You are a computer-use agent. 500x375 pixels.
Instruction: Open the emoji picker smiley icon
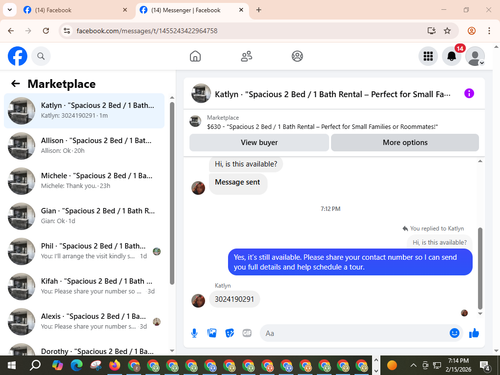coord(454,333)
